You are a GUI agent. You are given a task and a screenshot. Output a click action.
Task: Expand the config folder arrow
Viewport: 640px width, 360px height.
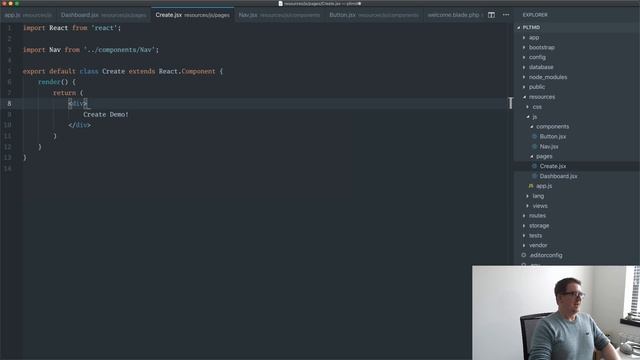524,57
